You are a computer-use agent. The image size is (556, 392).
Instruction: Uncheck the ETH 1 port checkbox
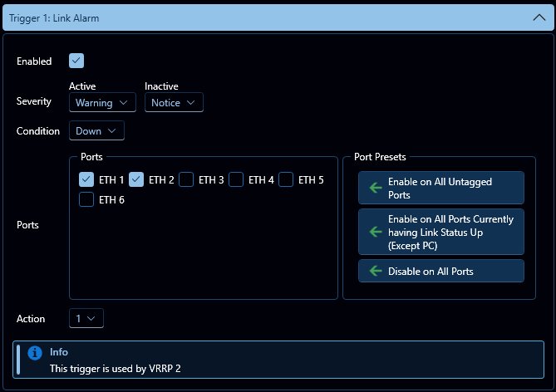click(x=86, y=179)
